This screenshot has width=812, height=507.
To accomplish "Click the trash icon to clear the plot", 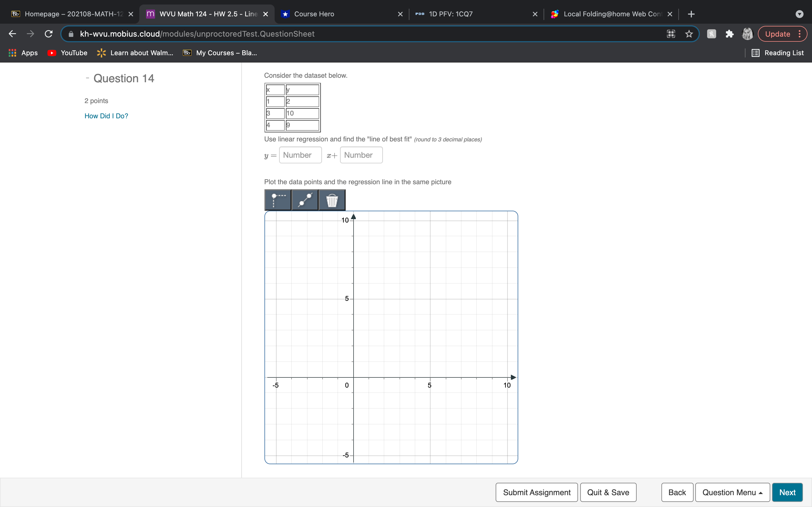I will 332,199.
